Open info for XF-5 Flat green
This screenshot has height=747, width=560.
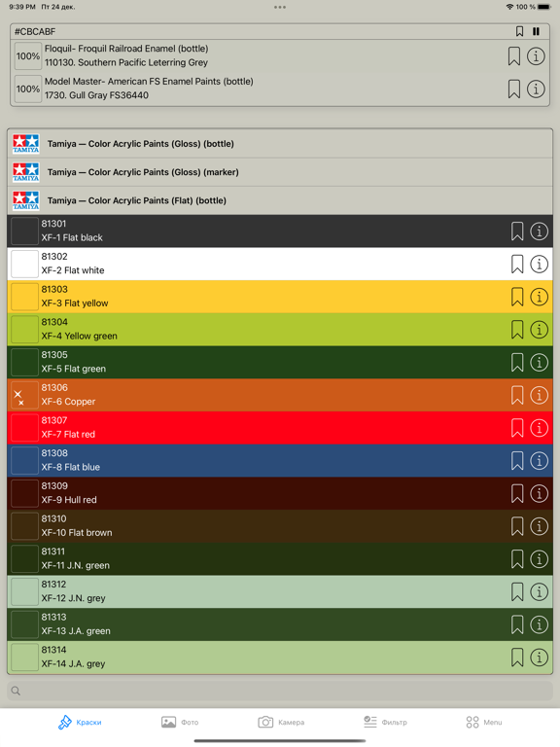click(x=539, y=363)
